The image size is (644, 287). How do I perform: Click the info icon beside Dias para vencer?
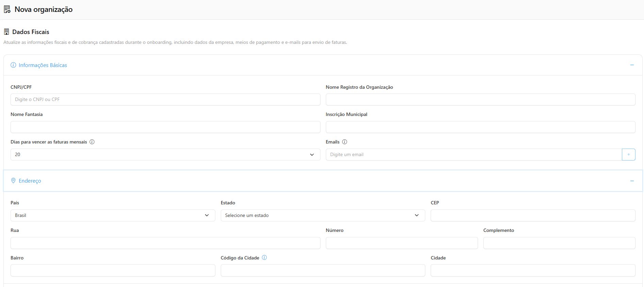92,142
